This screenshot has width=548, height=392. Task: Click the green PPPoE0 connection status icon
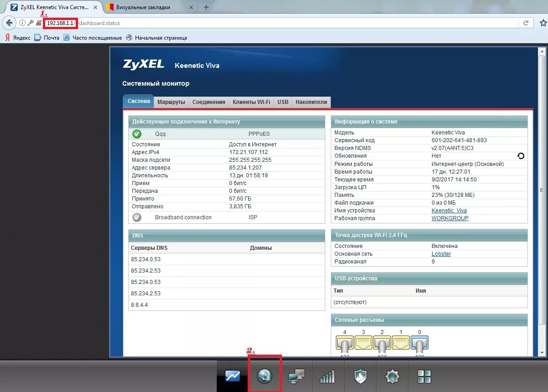[137, 134]
